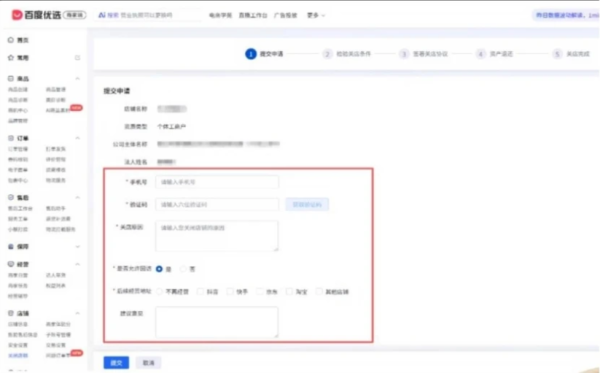Expand the 保障 sidebar section chevron

click(78, 247)
